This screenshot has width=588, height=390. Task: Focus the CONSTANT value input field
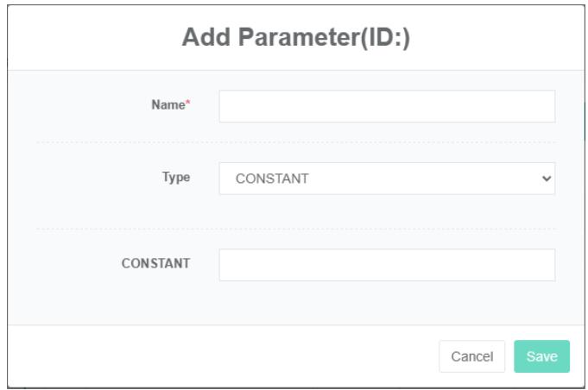pos(387,265)
